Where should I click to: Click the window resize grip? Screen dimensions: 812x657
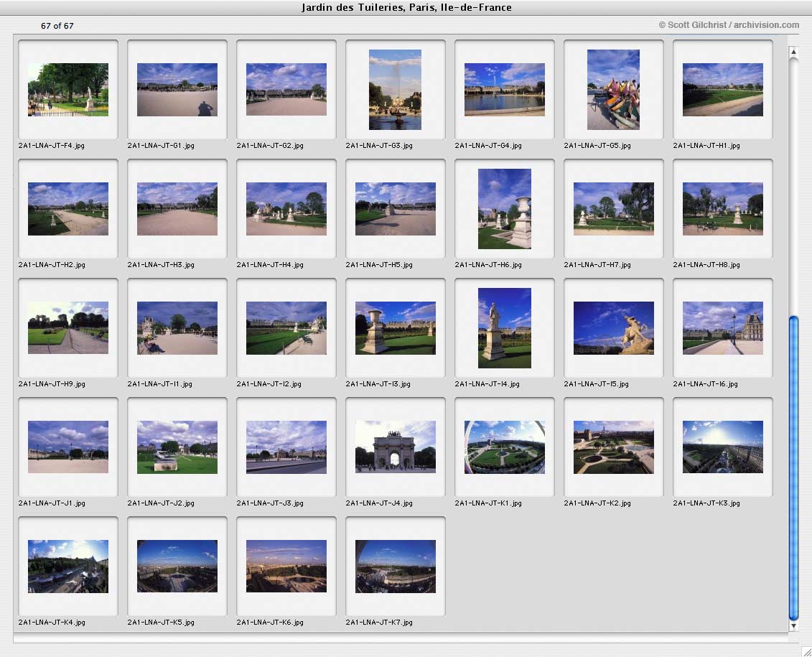[806, 651]
